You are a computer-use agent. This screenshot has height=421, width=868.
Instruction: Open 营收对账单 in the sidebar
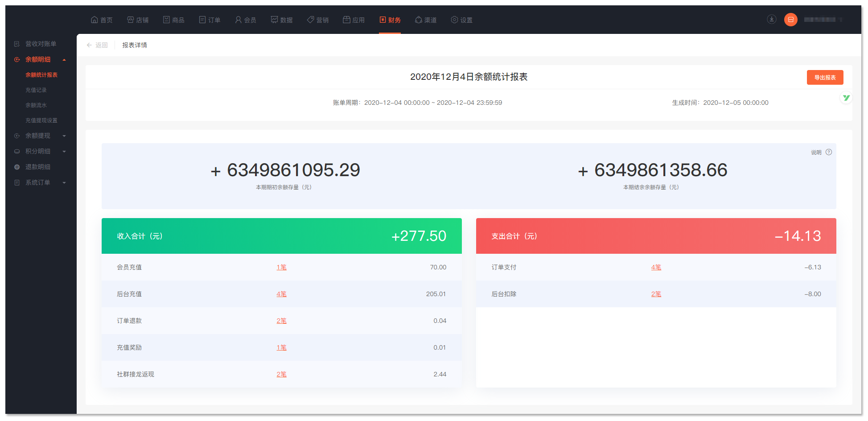tap(41, 44)
